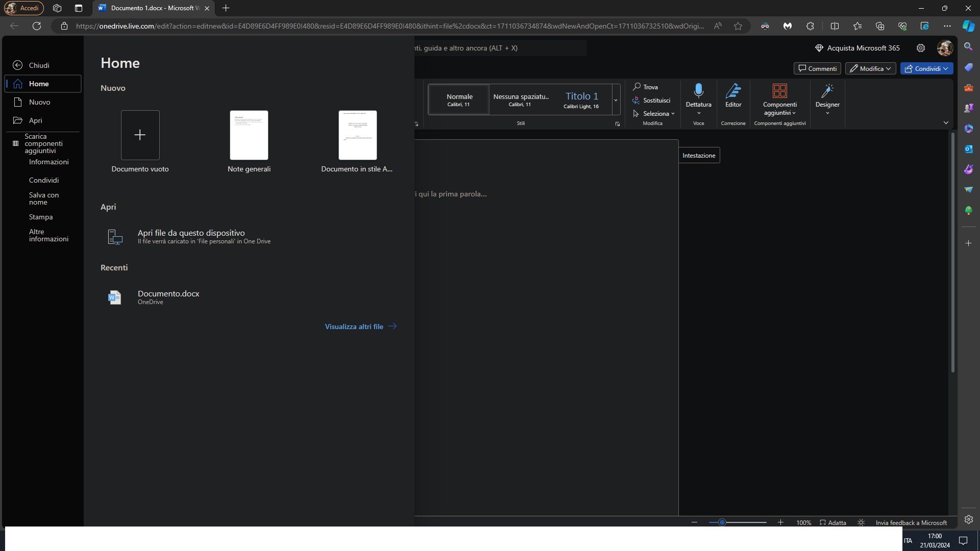
Task: Open the Apri sidebar item
Action: point(43,120)
